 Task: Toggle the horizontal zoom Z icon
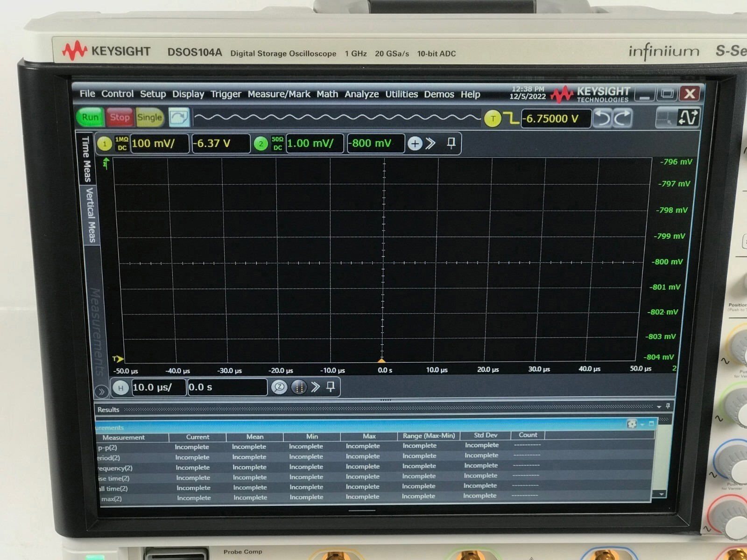279,387
